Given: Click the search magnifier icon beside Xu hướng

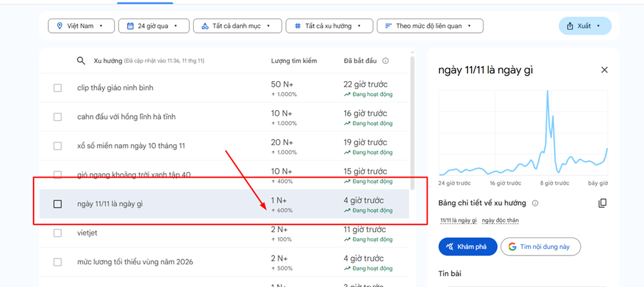Looking at the screenshot, I should [81, 60].
